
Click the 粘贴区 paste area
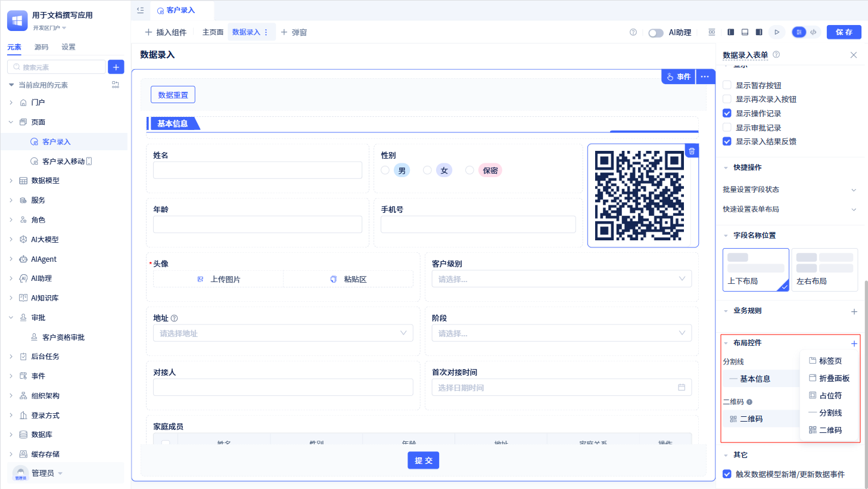coord(349,279)
